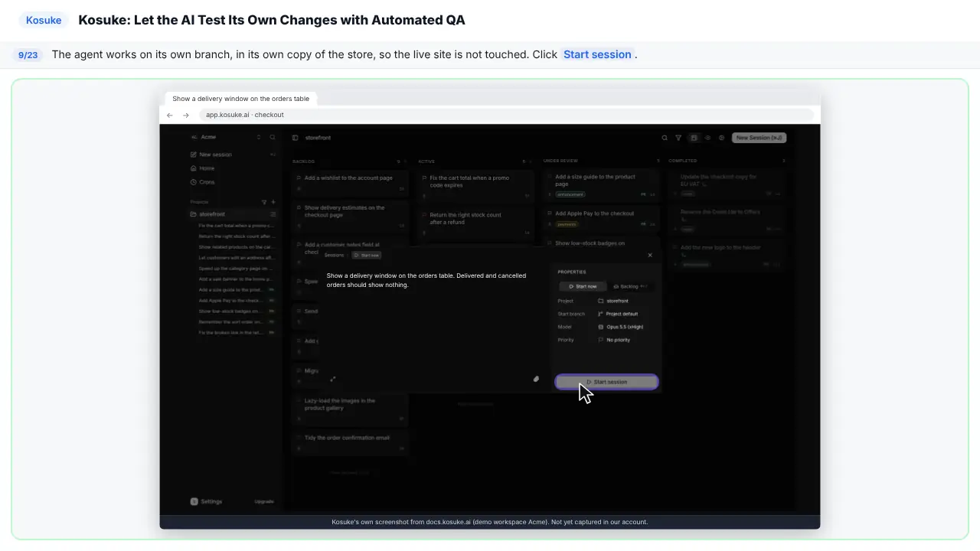Select the Backlog option under Properties

tap(630, 286)
